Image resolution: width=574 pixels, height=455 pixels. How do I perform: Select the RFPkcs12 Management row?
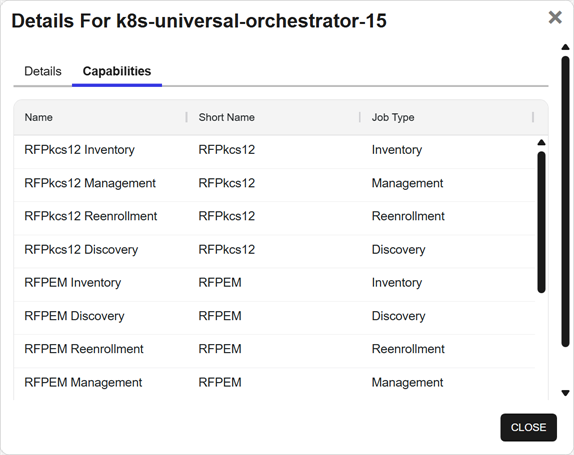[x=274, y=185]
